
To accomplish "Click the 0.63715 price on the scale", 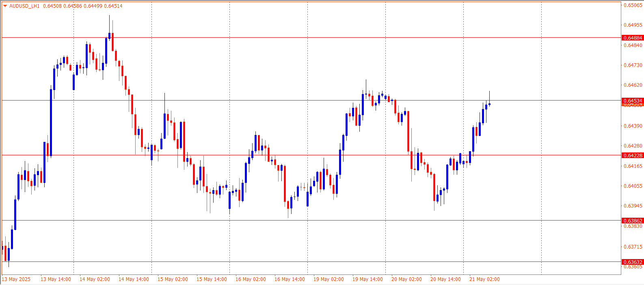I will [633, 247].
